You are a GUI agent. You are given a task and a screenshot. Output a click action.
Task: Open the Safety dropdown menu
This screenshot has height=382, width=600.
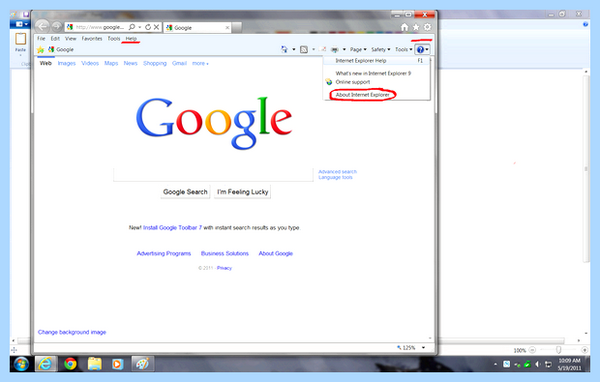point(381,49)
